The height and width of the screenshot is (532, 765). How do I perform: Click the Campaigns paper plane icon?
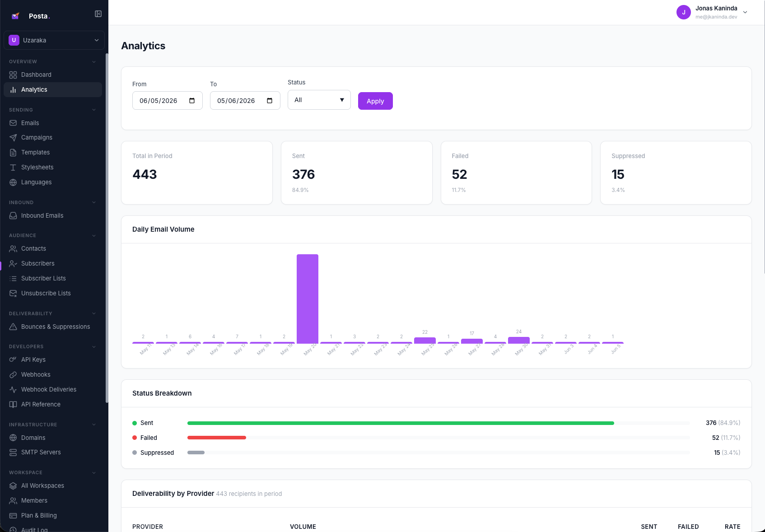point(13,138)
